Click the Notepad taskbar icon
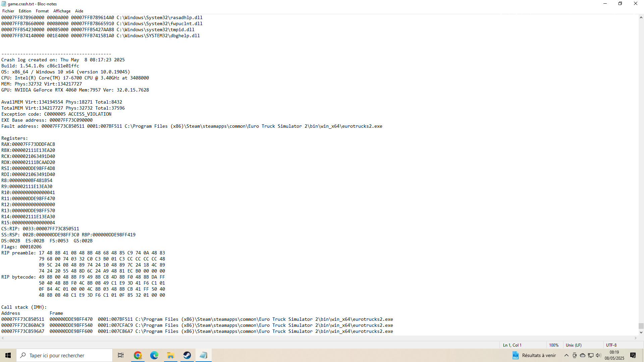This screenshot has height=362, width=644. [x=203, y=355]
